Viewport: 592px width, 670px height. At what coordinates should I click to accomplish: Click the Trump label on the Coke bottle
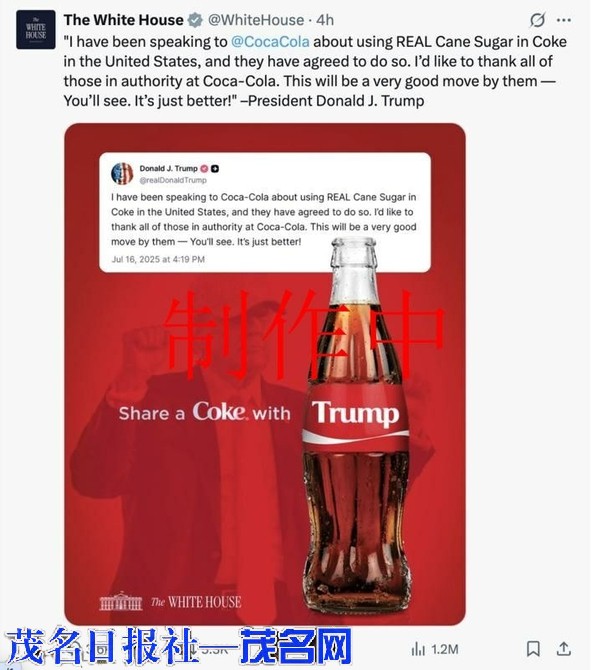[356, 413]
